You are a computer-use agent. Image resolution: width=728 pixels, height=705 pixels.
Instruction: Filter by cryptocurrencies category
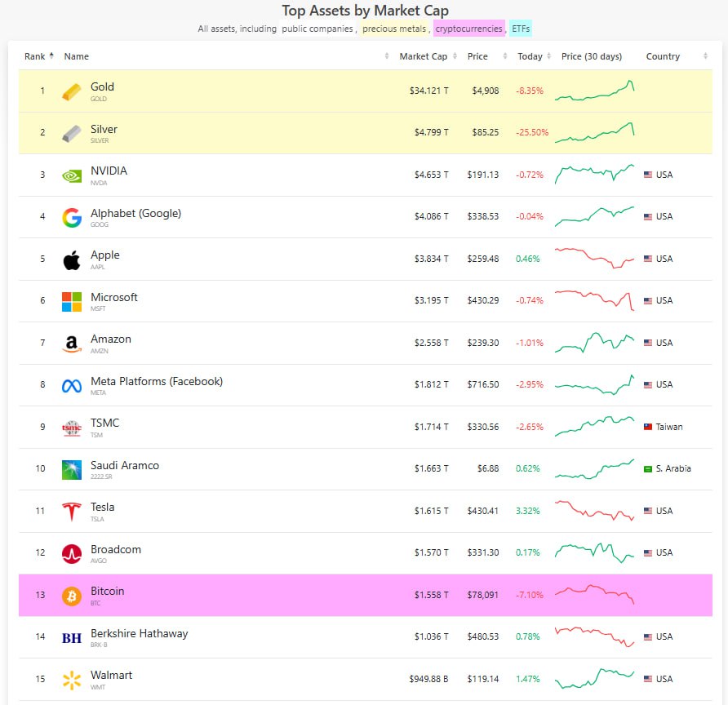click(x=469, y=29)
